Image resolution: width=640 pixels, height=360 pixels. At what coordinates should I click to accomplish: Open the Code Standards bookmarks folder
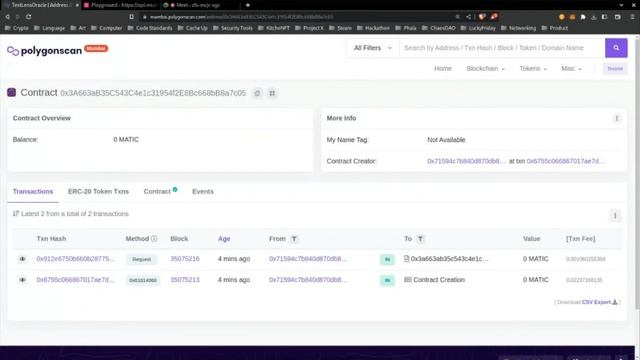click(x=150, y=28)
